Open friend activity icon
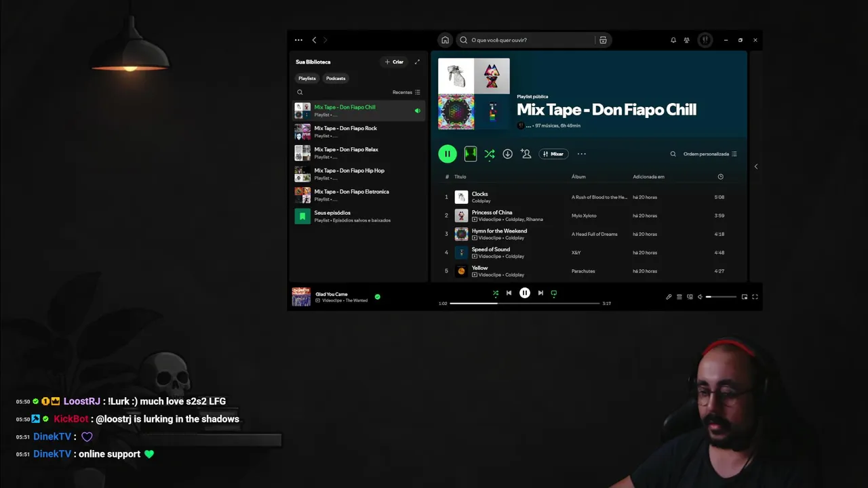This screenshot has height=488, width=868. click(x=687, y=40)
